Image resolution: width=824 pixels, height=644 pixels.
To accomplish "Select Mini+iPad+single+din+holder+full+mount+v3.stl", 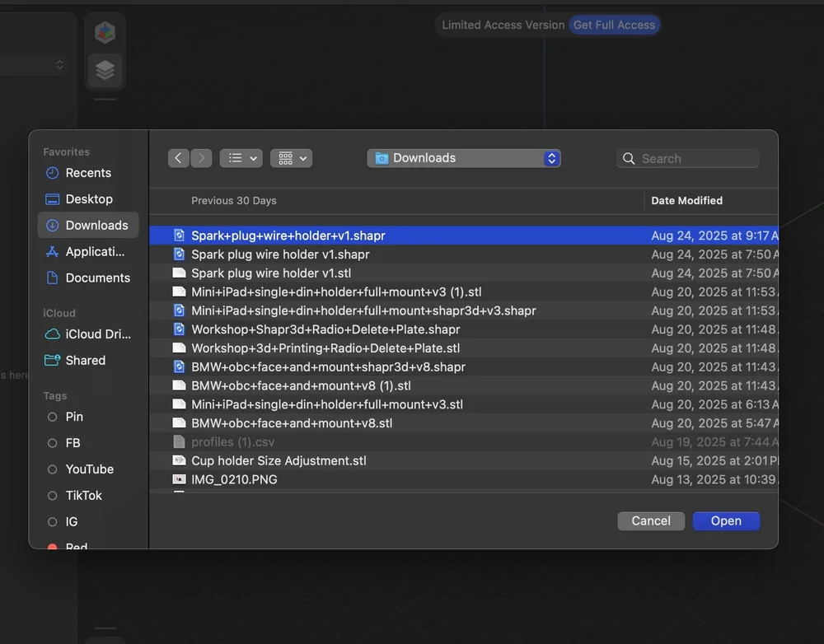I will 463,404.
